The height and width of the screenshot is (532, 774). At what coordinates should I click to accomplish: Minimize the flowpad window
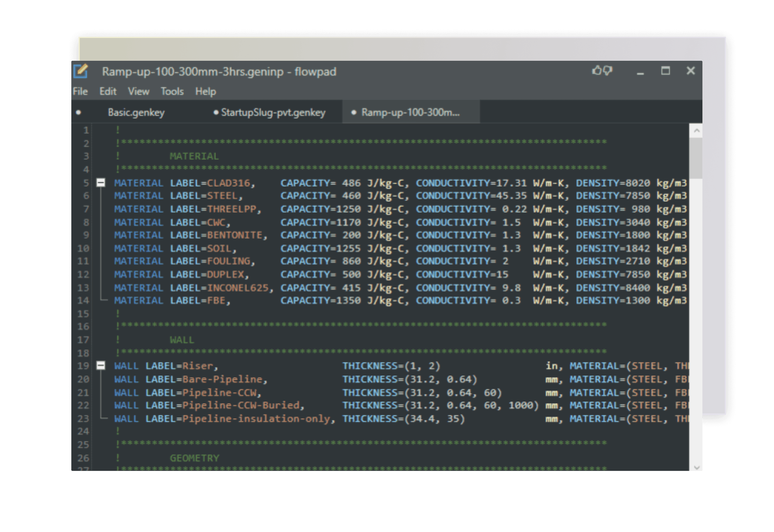[x=640, y=72]
